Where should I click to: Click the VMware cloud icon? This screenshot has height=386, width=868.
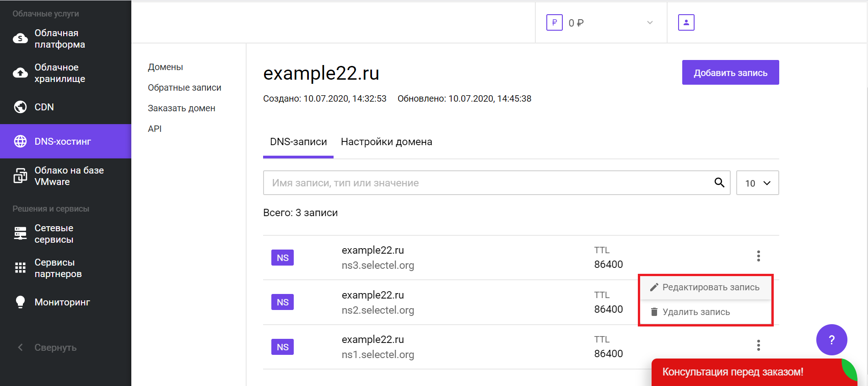coord(20,176)
